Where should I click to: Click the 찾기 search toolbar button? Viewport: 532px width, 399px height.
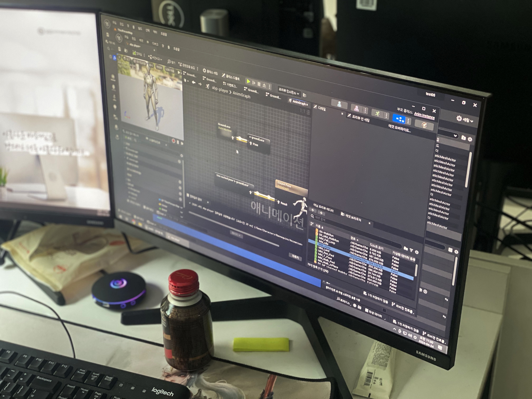[172, 62]
